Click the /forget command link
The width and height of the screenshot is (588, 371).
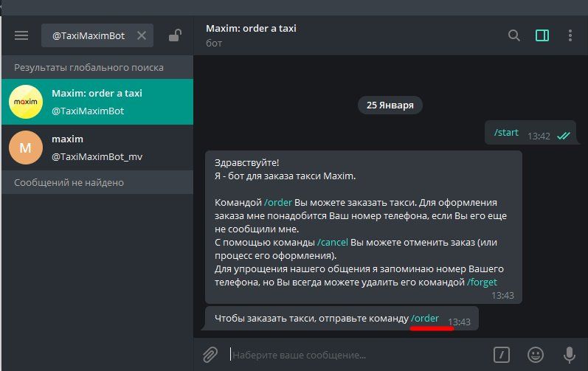[482, 282]
